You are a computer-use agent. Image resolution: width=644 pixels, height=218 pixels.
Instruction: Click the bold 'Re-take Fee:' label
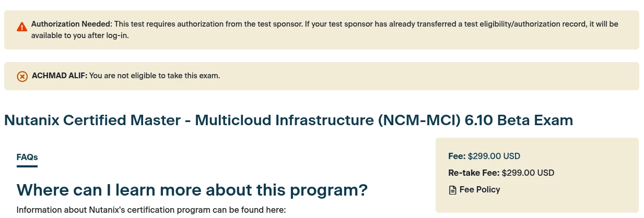pos(474,173)
